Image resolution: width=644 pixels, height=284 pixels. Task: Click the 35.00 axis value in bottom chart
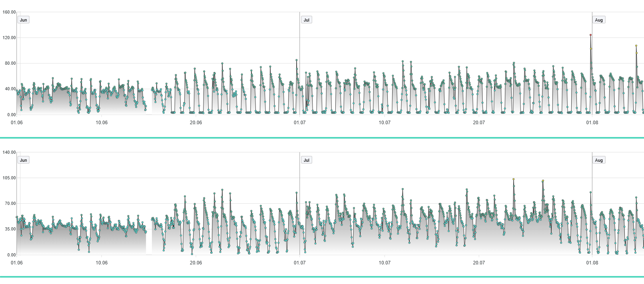point(10,229)
